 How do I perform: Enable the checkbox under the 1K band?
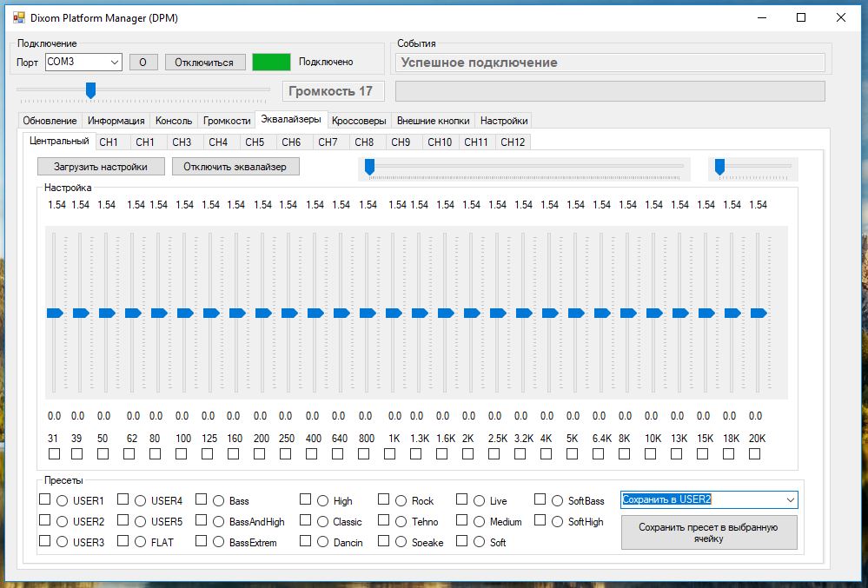click(390, 453)
